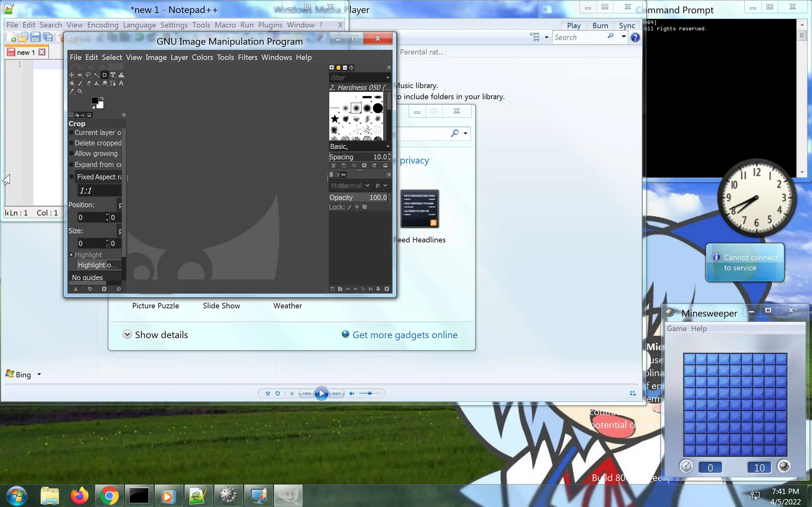Select the Color Picker eyedropper tool
Screen dimensions: 812x507
[72, 91]
